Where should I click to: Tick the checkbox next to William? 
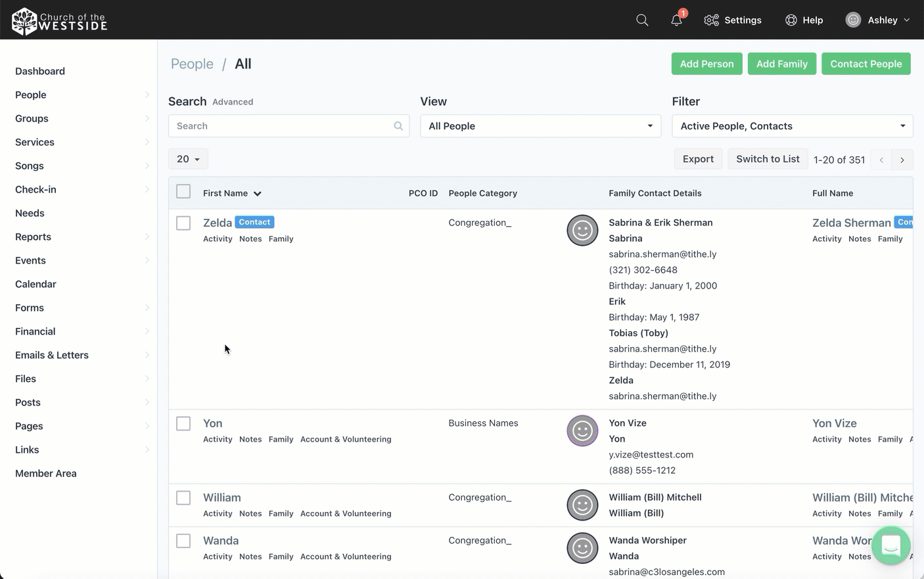tap(183, 498)
